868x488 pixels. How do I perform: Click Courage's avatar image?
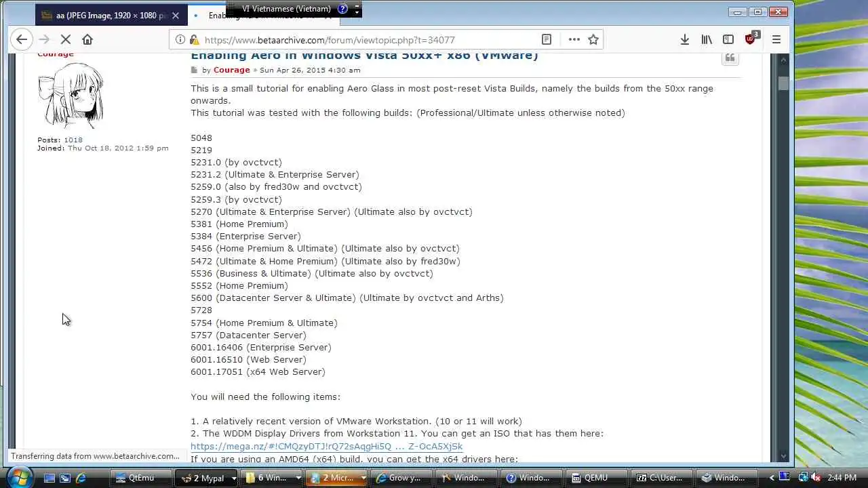tap(71, 96)
